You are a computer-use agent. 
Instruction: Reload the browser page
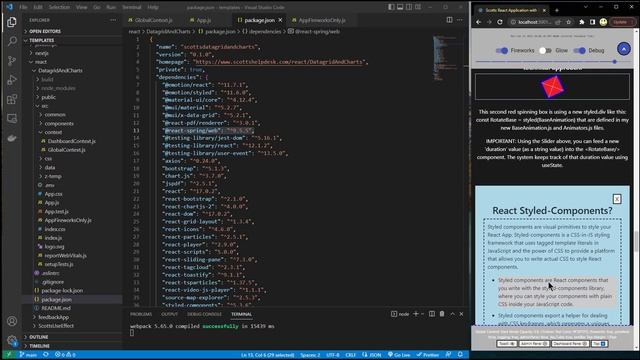500,22
